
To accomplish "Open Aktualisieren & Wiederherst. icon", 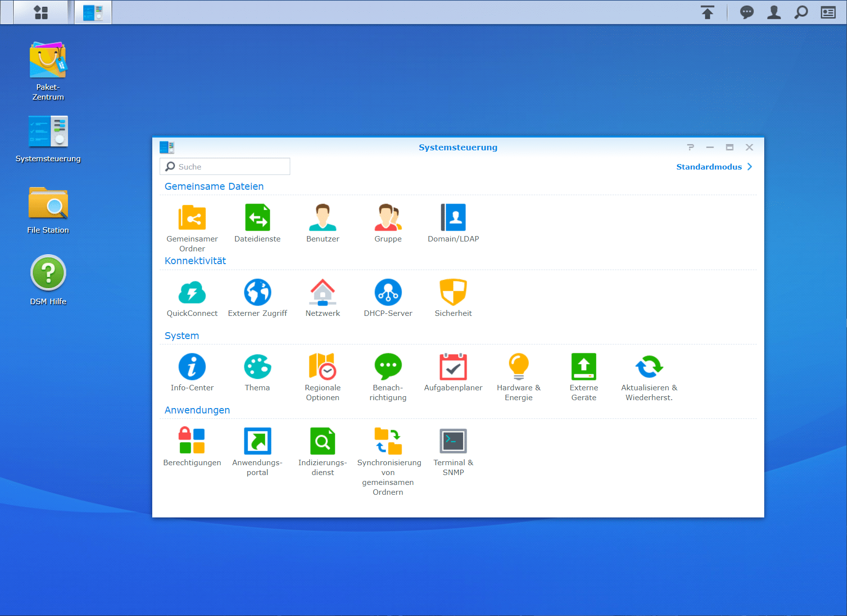I will (x=649, y=367).
